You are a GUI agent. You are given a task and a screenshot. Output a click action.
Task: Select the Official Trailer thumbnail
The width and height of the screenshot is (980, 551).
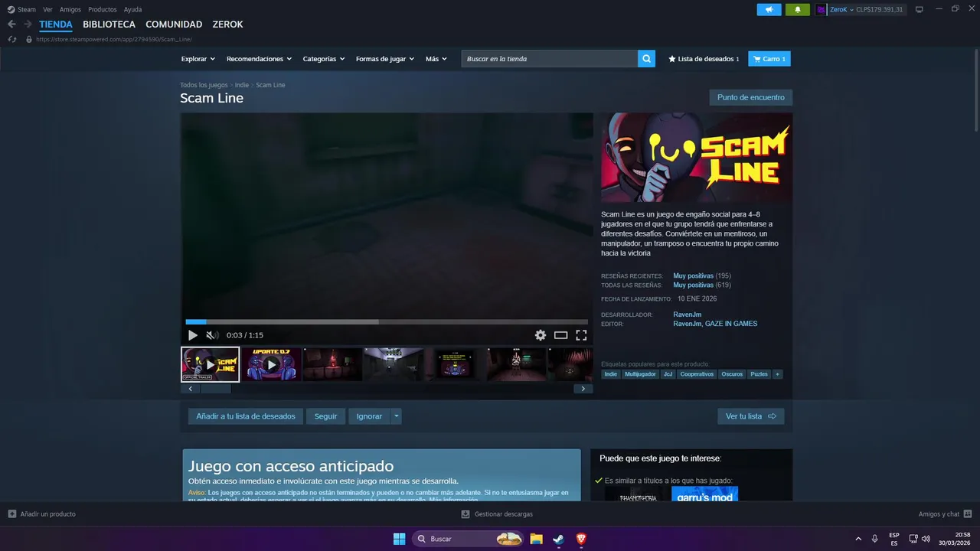211,364
